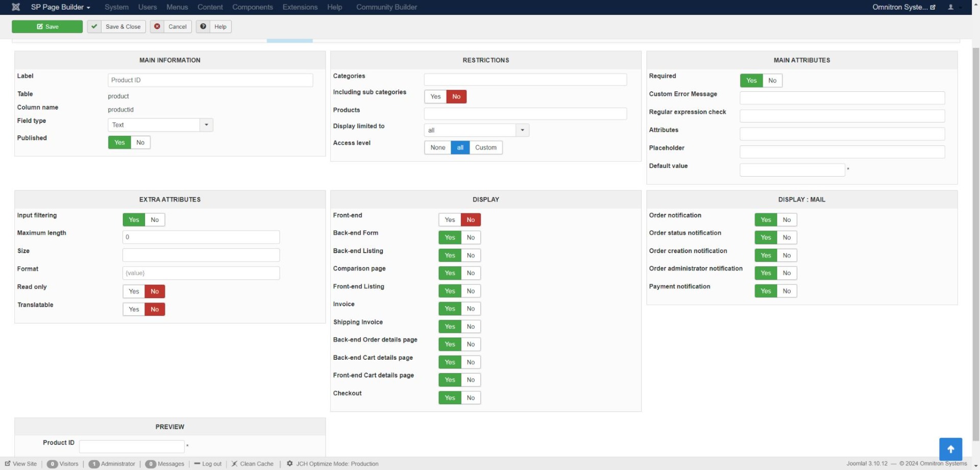Viewport: 980px width, 470px height.
Task: Open the Components menu
Action: [x=252, y=7]
